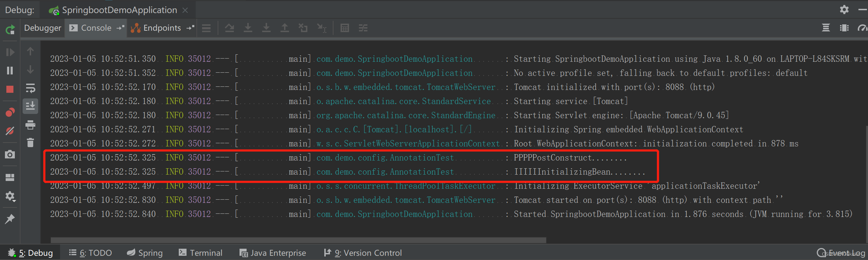Click org.apache.catalina.core.StandardEngine logger
868x260 pixels.
pos(406,115)
